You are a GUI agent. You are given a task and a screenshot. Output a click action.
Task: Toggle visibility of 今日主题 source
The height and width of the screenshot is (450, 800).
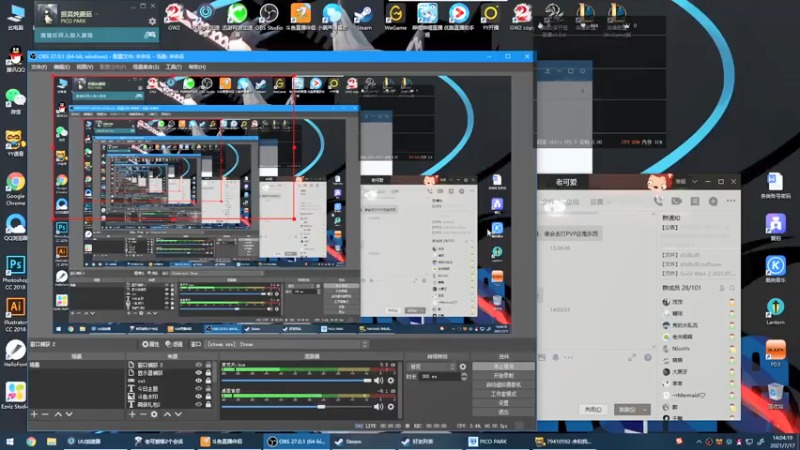198,388
